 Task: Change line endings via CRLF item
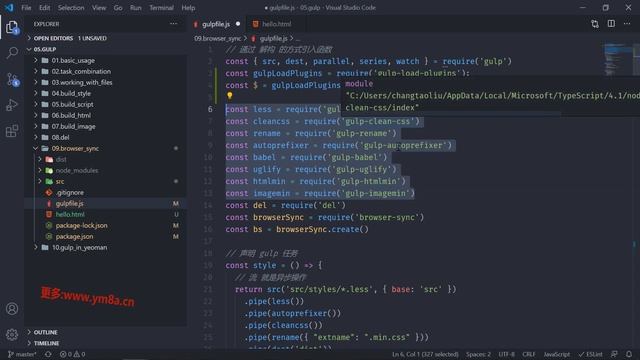pos(529,354)
